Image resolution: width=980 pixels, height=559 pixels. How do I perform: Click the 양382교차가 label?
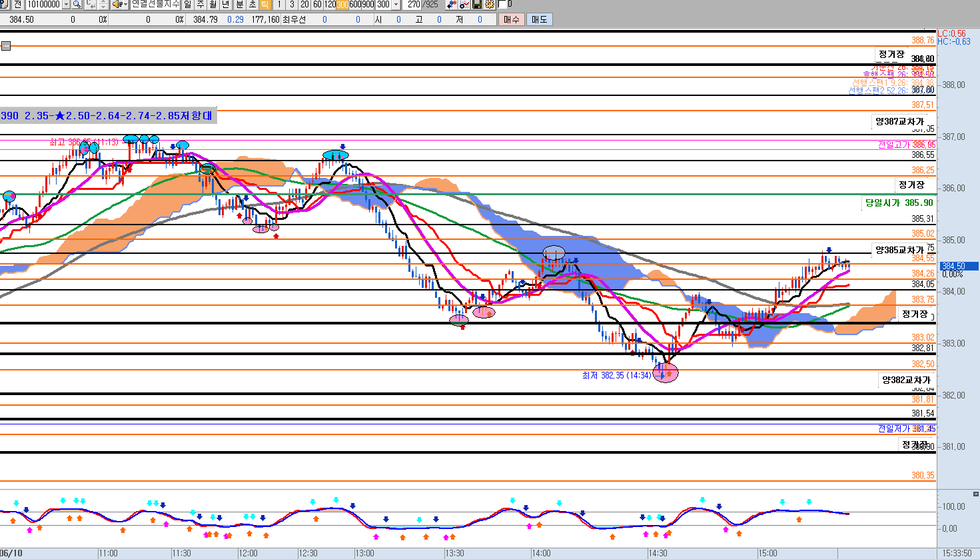tap(905, 380)
